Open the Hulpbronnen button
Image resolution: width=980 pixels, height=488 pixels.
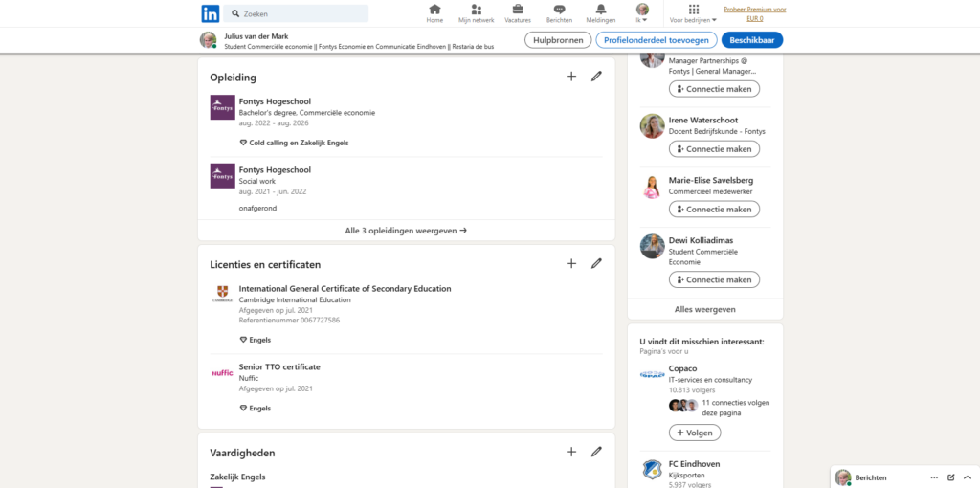point(558,40)
